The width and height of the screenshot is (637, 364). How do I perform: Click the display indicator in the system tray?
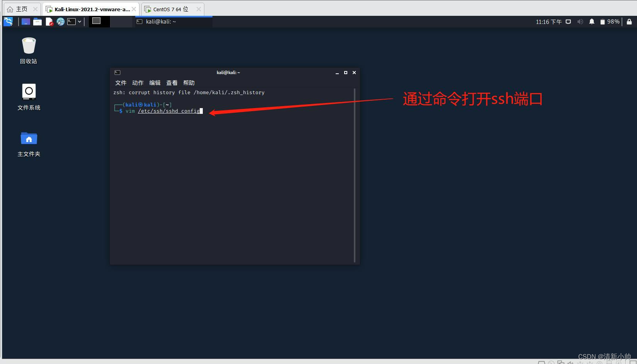click(568, 22)
